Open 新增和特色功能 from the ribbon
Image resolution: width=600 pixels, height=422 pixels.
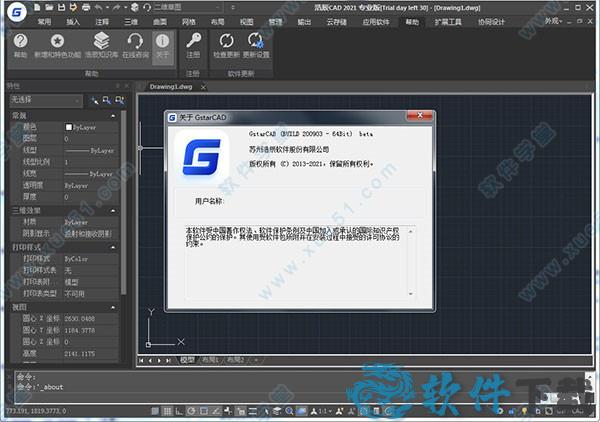click(x=56, y=42)
